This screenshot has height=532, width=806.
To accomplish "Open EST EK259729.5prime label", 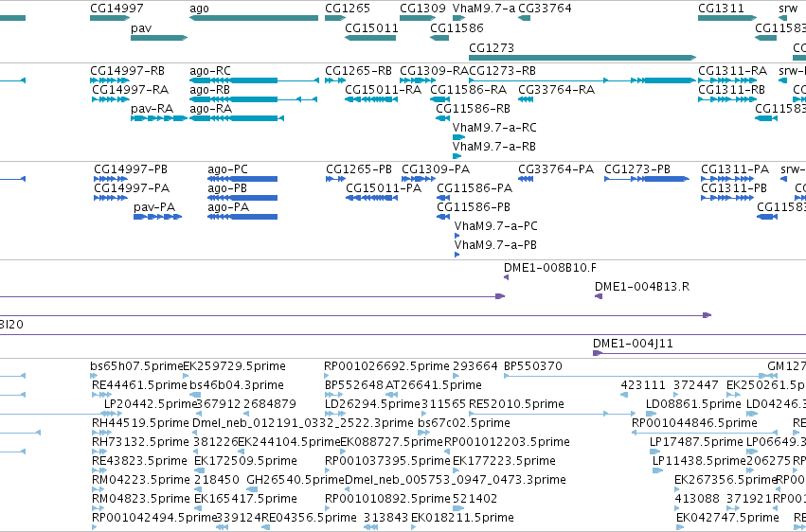I will click(234, 366).
